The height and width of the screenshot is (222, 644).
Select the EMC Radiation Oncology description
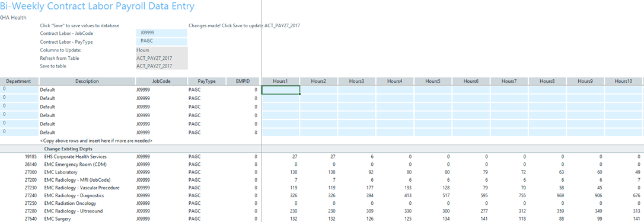click(x=70, y=204)
